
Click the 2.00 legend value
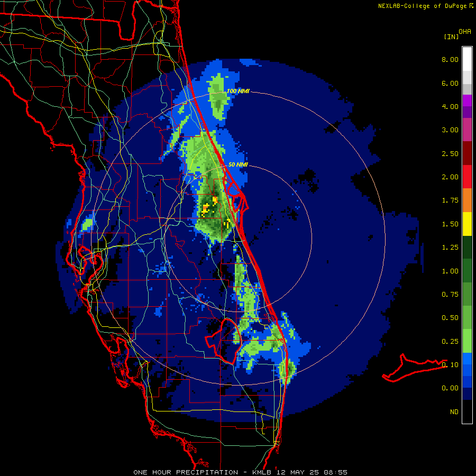450,177
